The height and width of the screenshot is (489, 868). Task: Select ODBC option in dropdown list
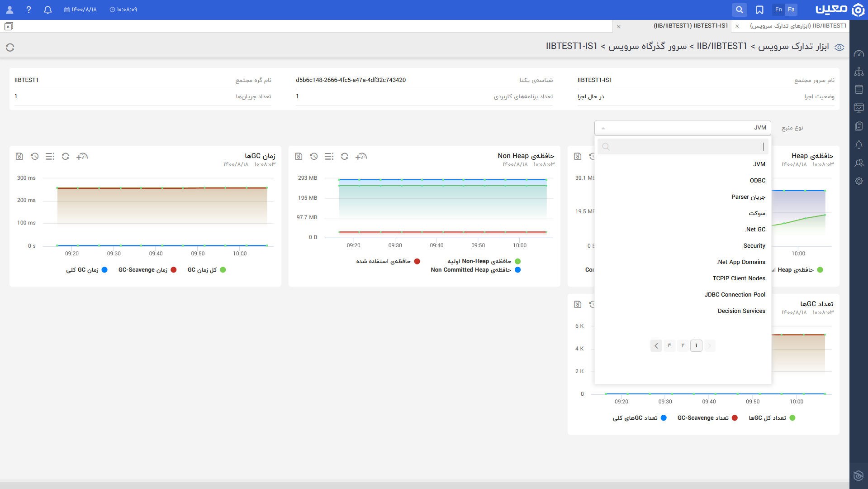[683, 181]
